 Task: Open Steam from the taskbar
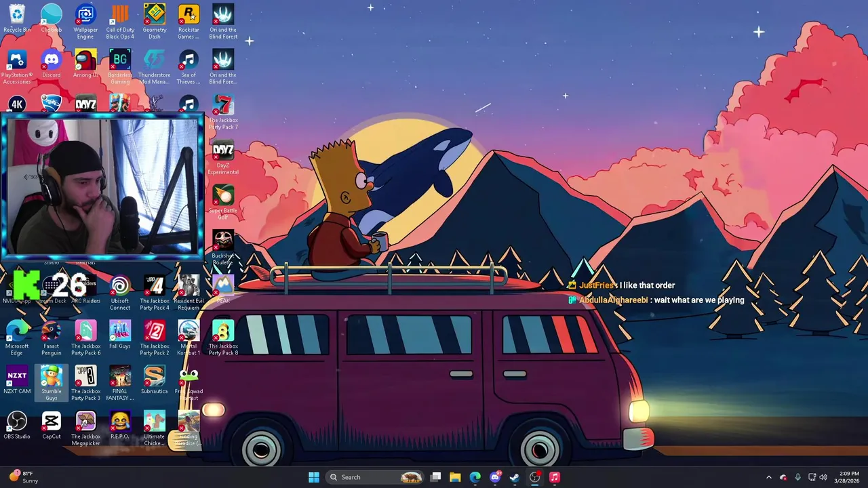515,477
